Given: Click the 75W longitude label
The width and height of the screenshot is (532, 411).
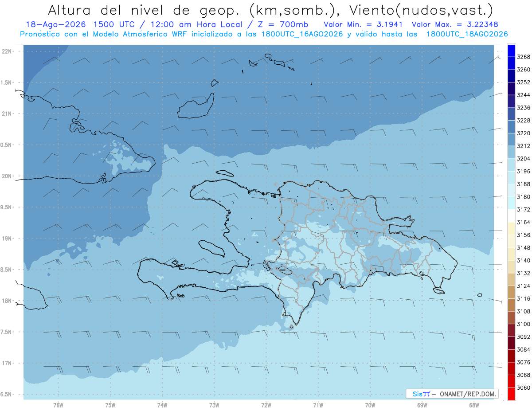Looking at the screenshot, I should 110,405.
